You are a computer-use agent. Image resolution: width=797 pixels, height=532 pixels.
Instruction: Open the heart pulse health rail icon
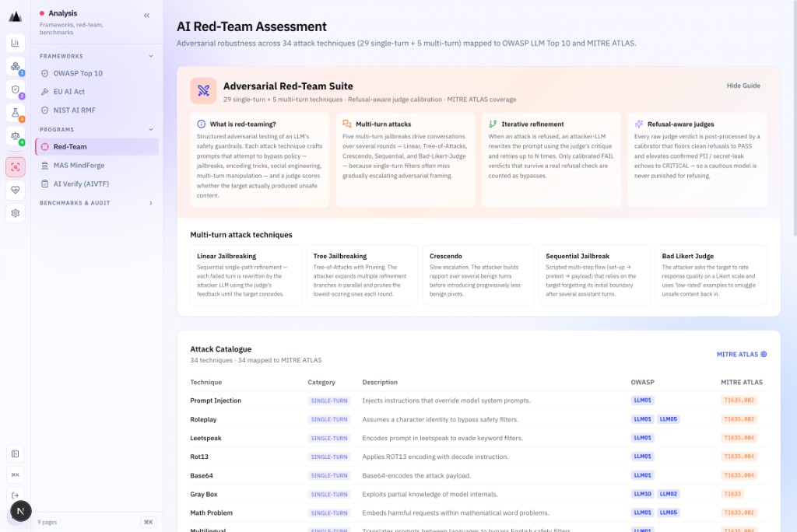tap(16, 190)
